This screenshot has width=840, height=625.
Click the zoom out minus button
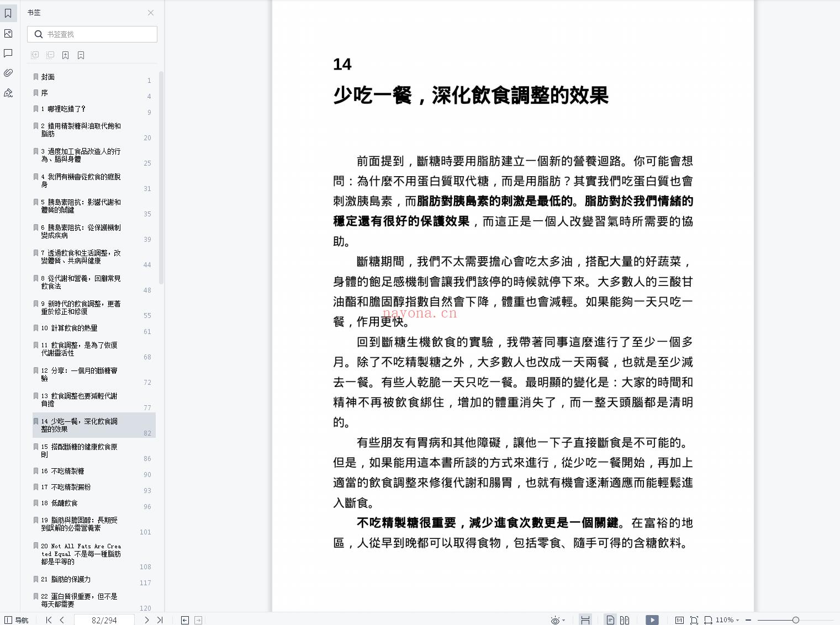click(748, 620)
